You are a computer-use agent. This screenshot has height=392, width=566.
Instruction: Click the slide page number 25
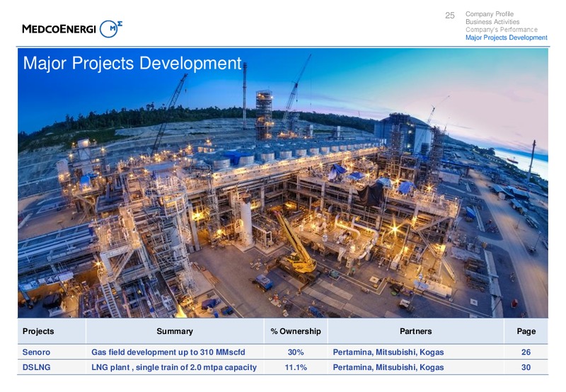450,15
